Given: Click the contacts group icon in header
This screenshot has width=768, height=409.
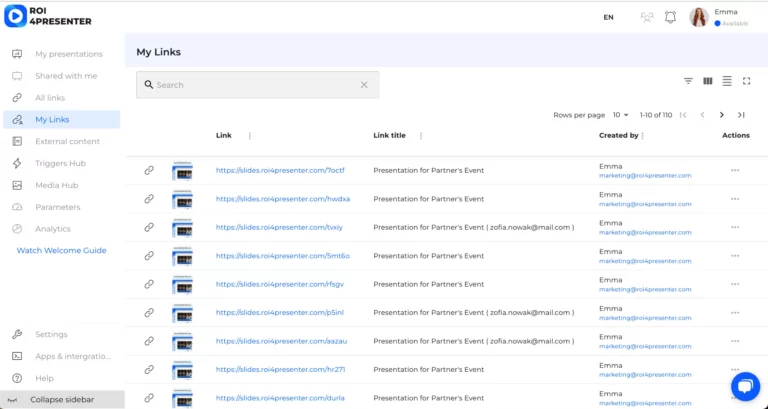Looking at the screenshot, I should pos(647,17).
